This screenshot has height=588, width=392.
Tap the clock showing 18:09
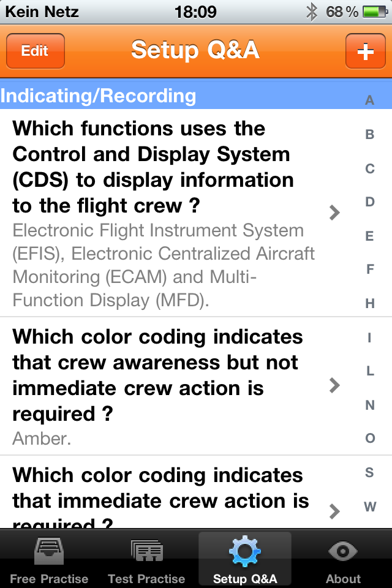point(195,12)
